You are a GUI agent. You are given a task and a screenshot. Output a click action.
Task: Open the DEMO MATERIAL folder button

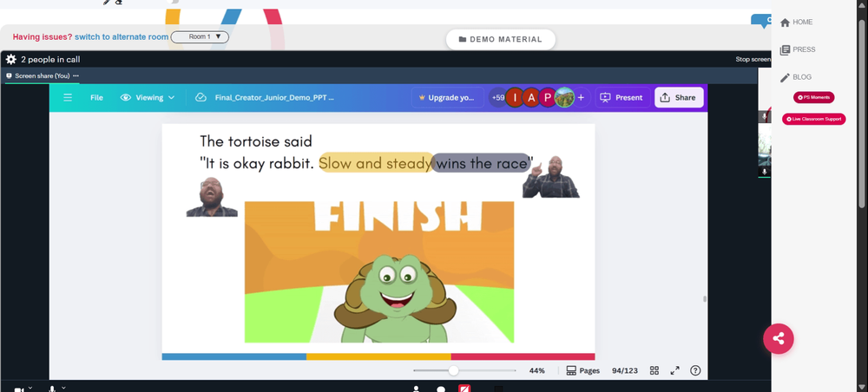point(501,39)
